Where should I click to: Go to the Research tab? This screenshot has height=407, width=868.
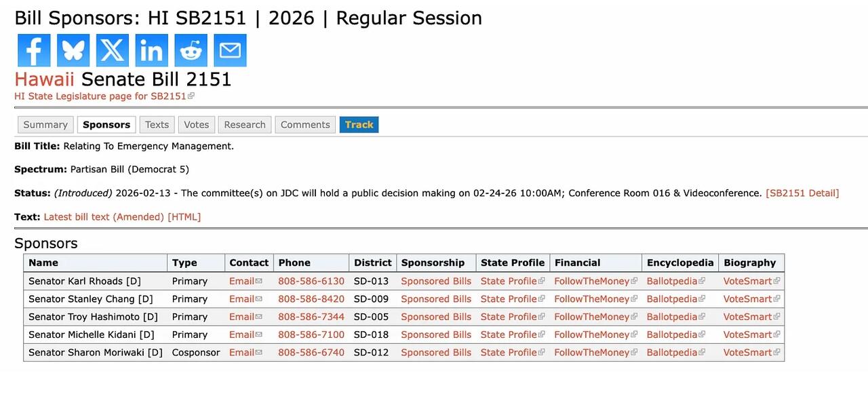point(245,125)
